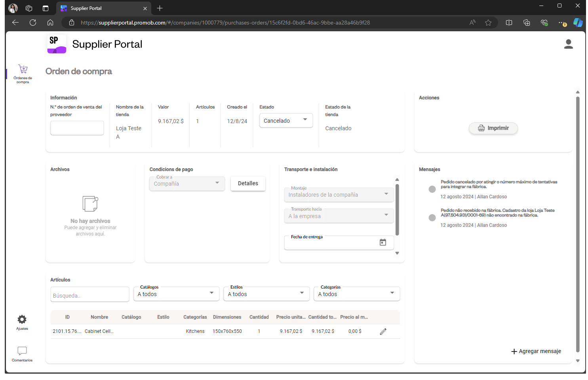588x380 pixels.
Task: View site information lock icon
Action: pos(72,23)
